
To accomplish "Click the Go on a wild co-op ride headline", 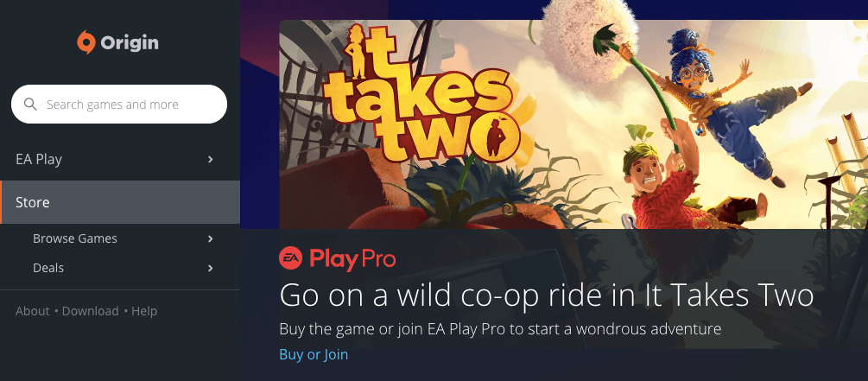I will 547,295.
